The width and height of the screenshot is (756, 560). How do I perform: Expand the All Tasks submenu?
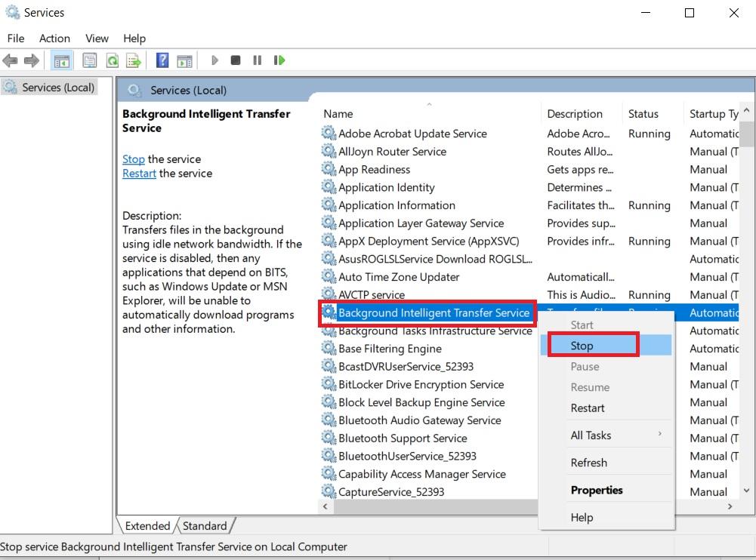point(606,435)
